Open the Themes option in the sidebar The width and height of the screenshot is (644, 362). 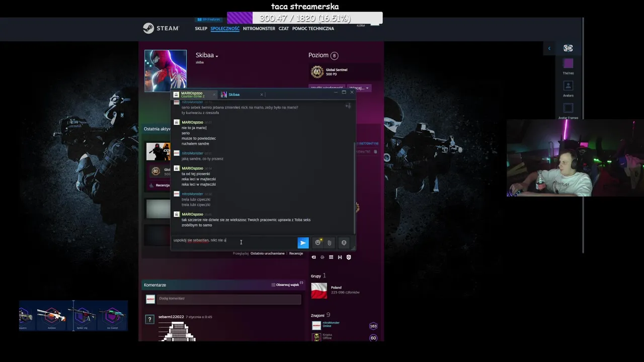[x=568, y=66]
